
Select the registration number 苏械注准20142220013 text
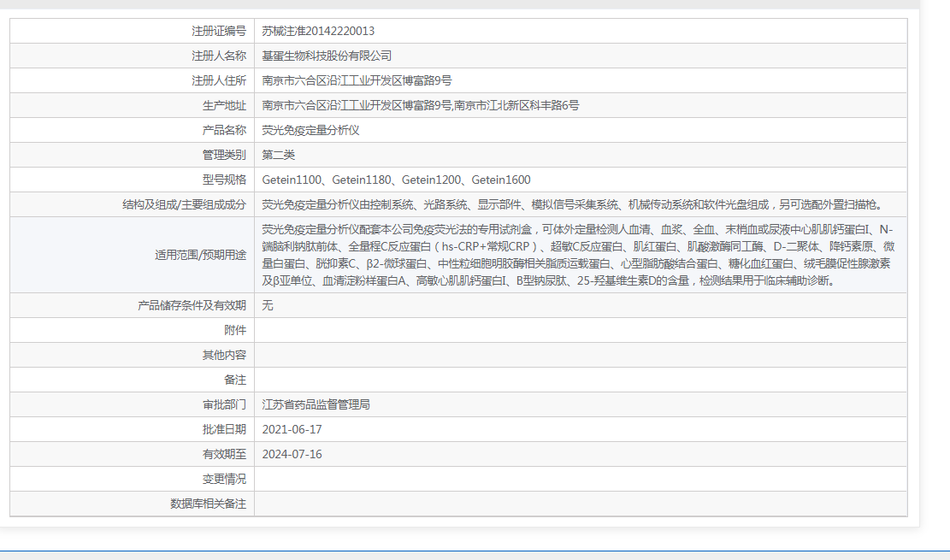327,31
